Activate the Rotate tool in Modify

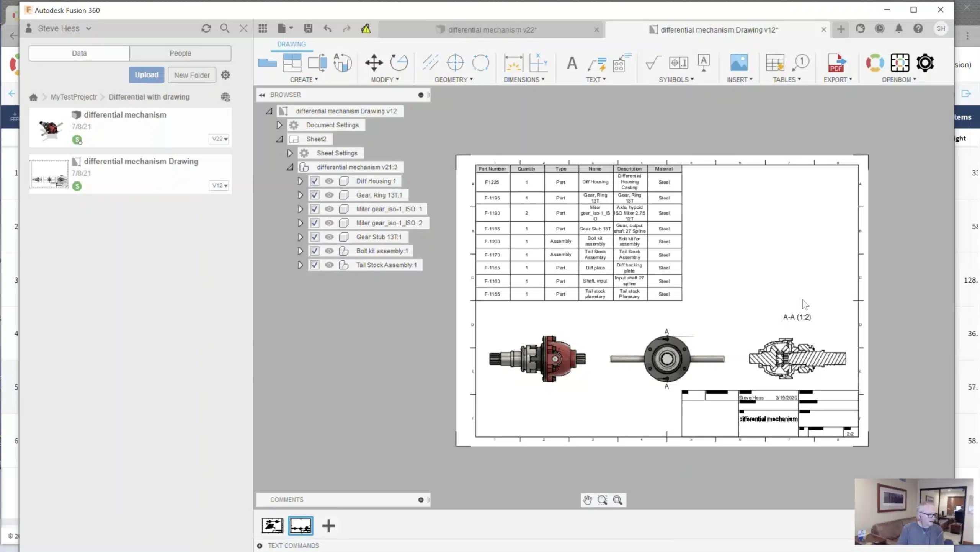(x=399, y=63)
